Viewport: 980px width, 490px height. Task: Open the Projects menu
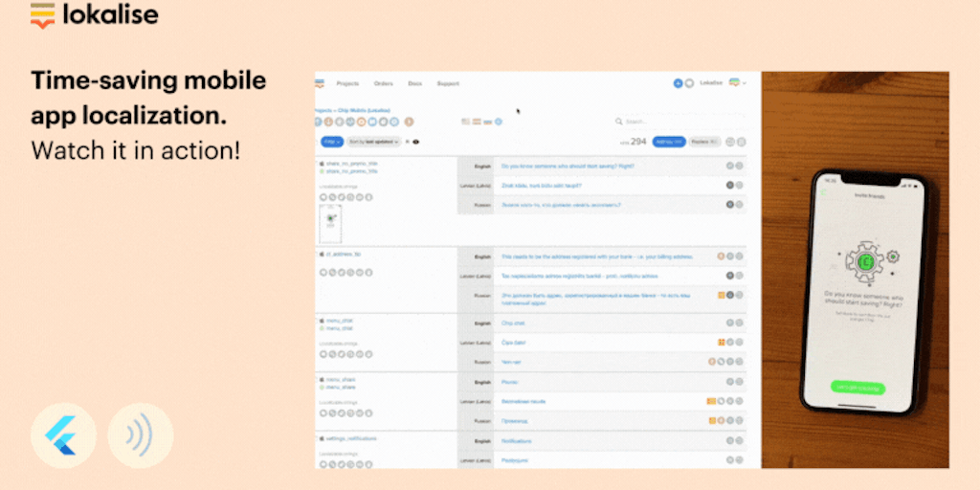pyautogui.click(x=347, y=83)
